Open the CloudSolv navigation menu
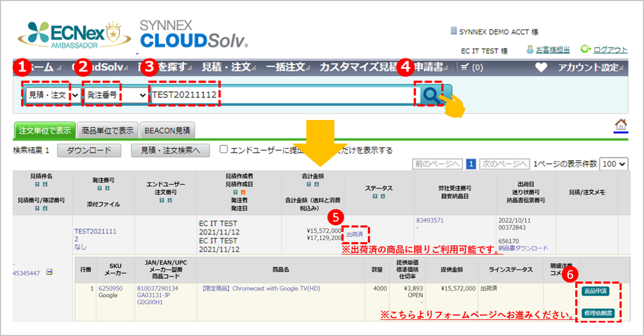The height and width of the screenshot is (336, 644). point(100,67)
